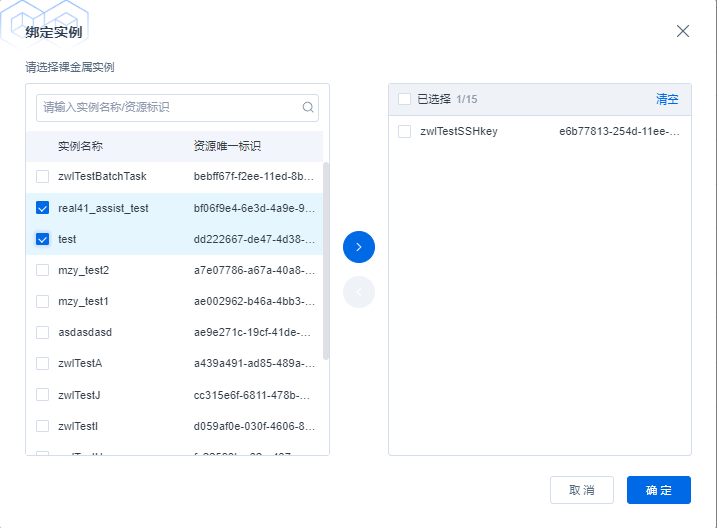717x528 pixels.
Task: Uncheck the real41_assist_test checkbox
Action: click(42, 208)
